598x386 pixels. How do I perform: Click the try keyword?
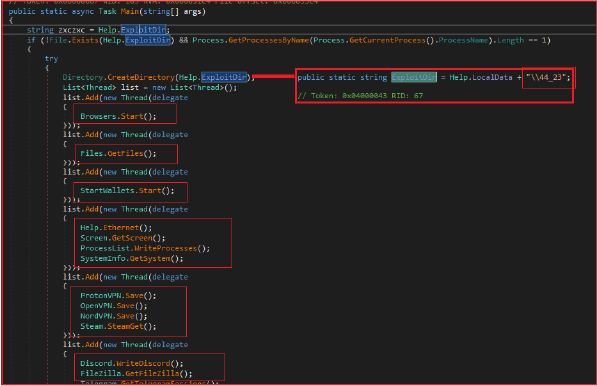coord(51,59)
